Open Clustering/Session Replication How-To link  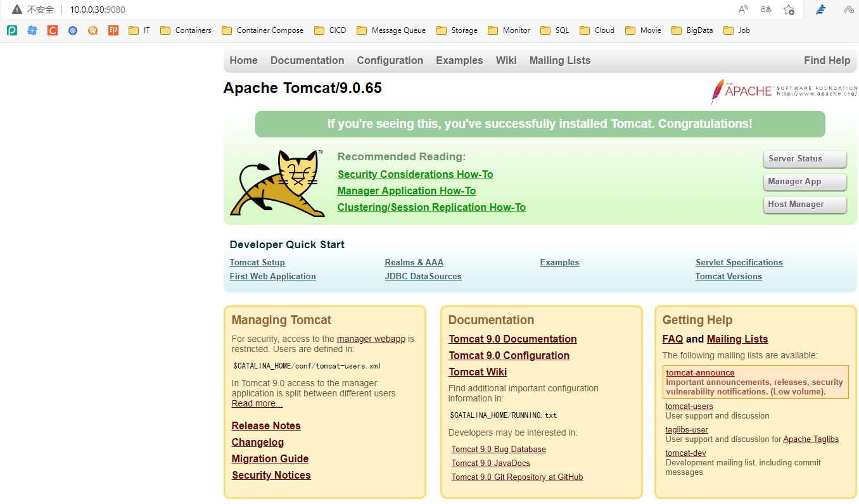click(431, 207)
